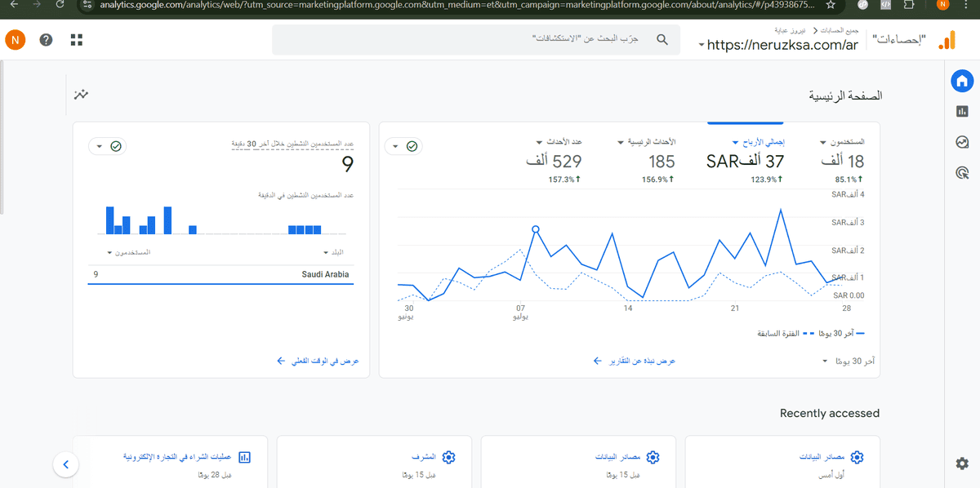Viewport: 980px width, 488px height.
Task: Click the Insights zigzag icon above cards
Action: click(81, 94)
